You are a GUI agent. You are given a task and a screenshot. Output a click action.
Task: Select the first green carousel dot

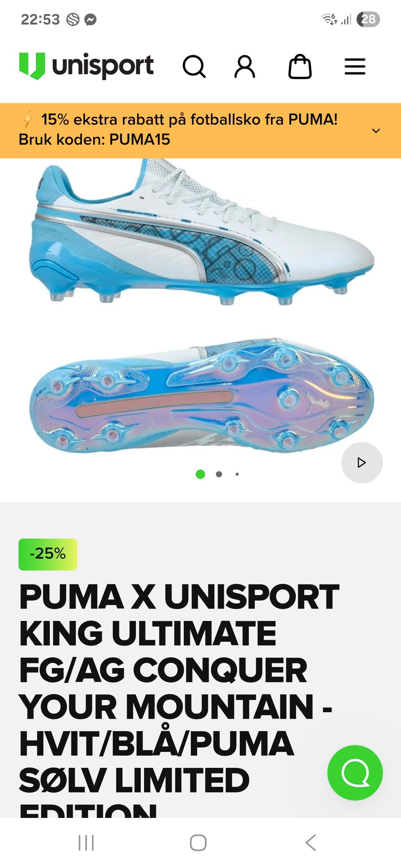(x=200, y=474)
